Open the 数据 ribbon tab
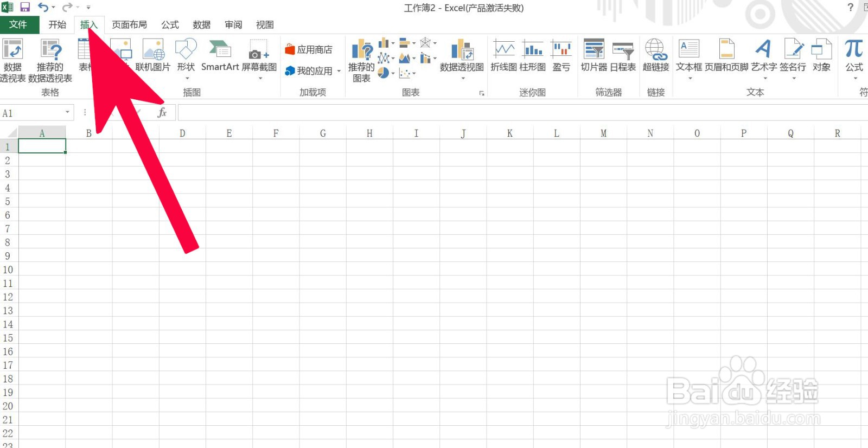 tap(201, 24)
